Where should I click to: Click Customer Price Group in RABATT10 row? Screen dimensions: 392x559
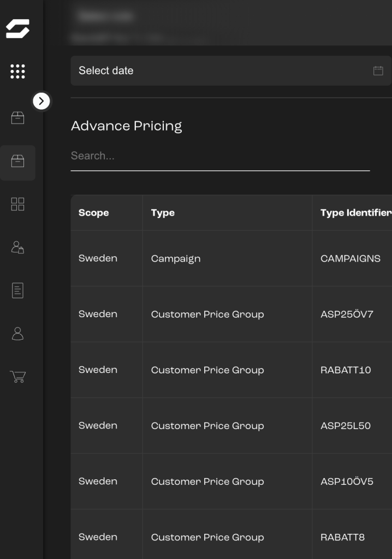coord(207,370)
